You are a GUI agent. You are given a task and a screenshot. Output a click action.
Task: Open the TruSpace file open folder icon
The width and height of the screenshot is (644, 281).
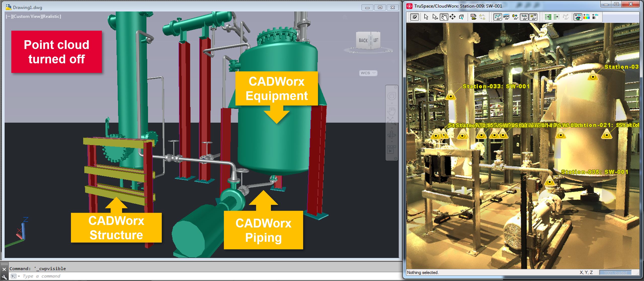click(x=473, y=17)
